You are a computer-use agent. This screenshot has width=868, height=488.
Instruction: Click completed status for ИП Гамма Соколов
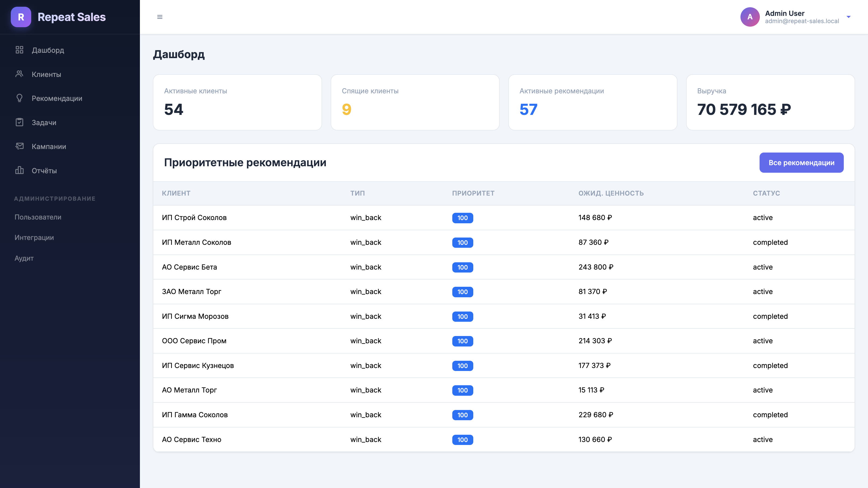tap(770, 415)
